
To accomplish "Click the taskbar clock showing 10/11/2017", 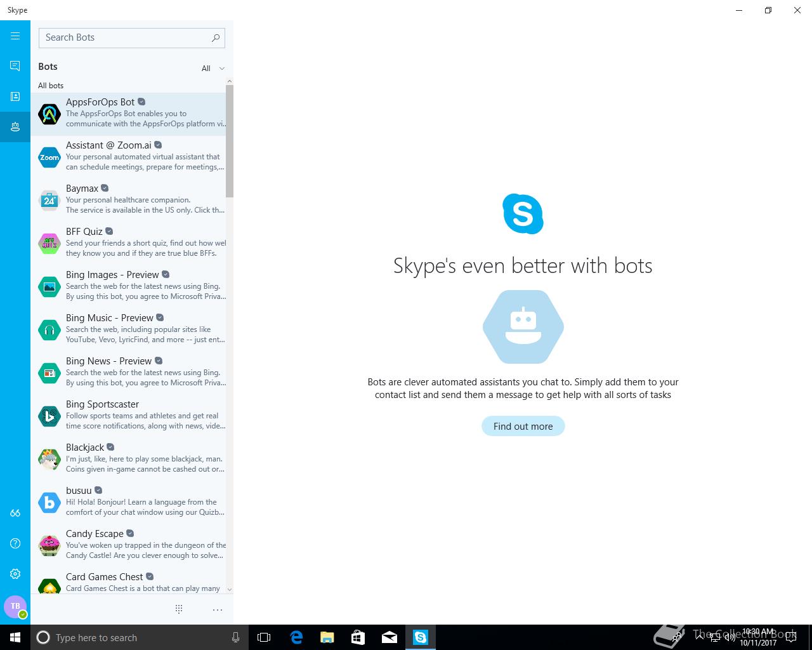I will point(758,637).
